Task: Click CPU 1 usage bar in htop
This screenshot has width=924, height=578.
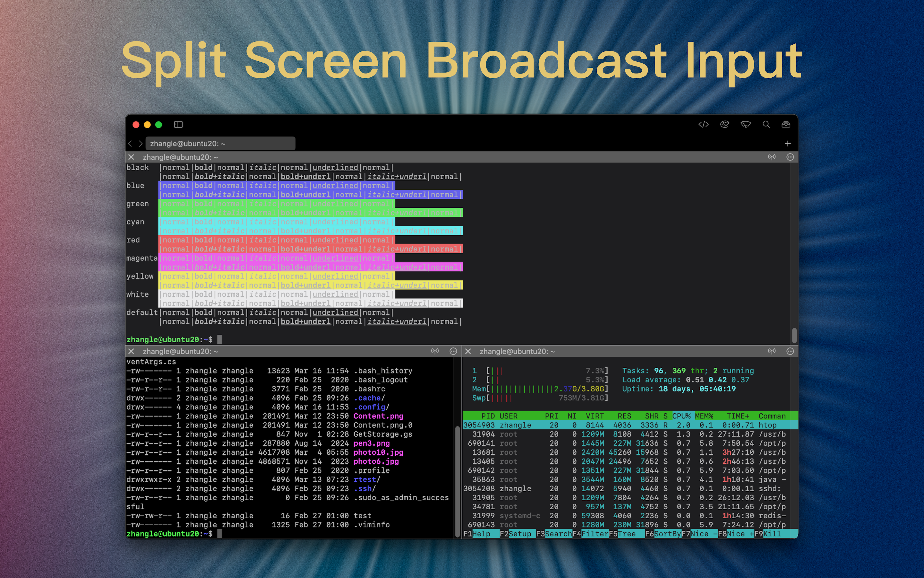Action: click(x=540, y=371)
